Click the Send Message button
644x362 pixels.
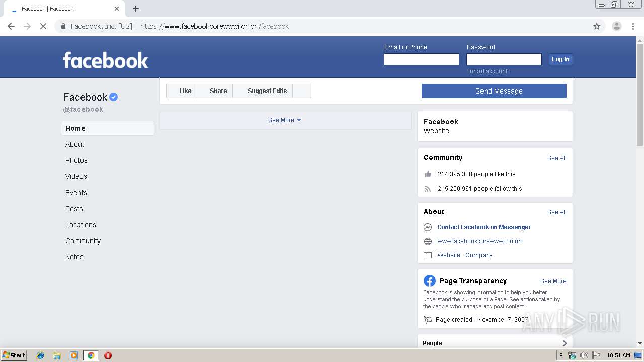(494, 91)
